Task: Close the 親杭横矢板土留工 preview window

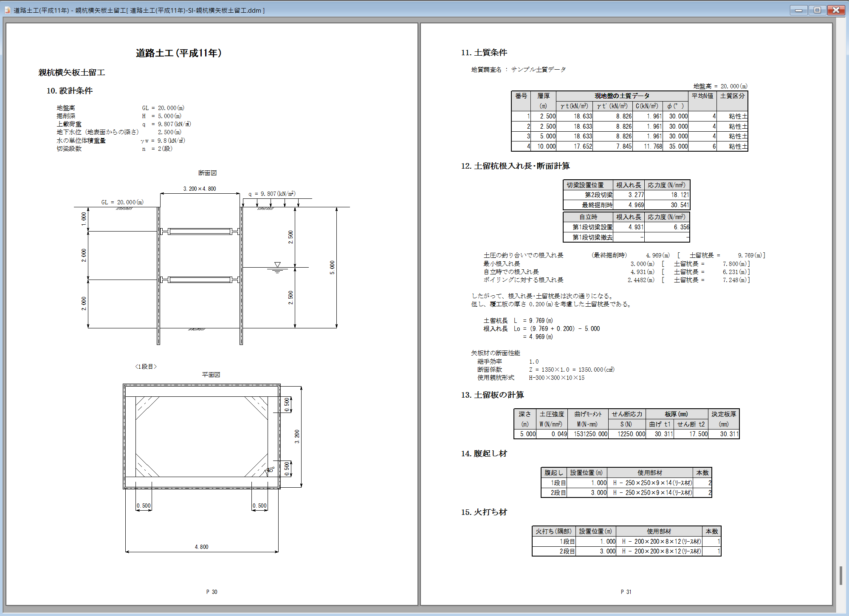Action: point(836,10)
